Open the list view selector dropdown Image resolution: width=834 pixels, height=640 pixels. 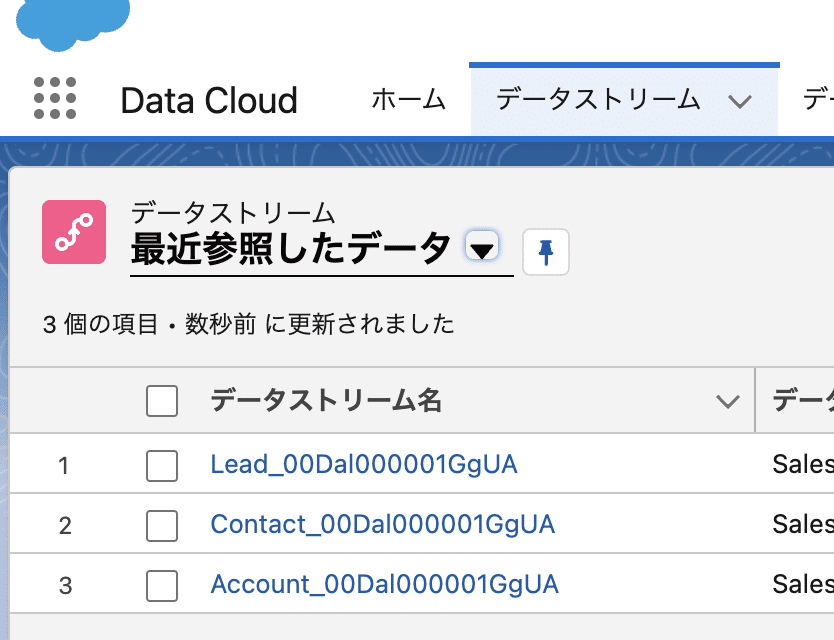coord(482,246)
